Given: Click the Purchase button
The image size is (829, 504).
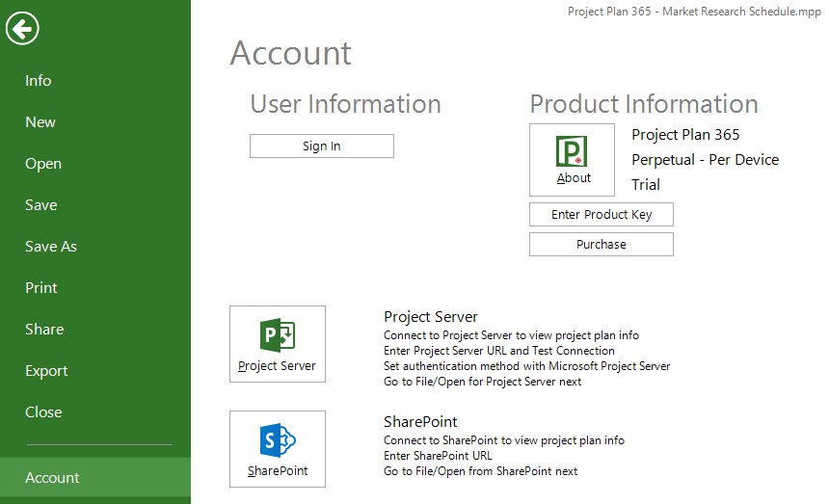Looking at the screenshot, I should (602, 245).
